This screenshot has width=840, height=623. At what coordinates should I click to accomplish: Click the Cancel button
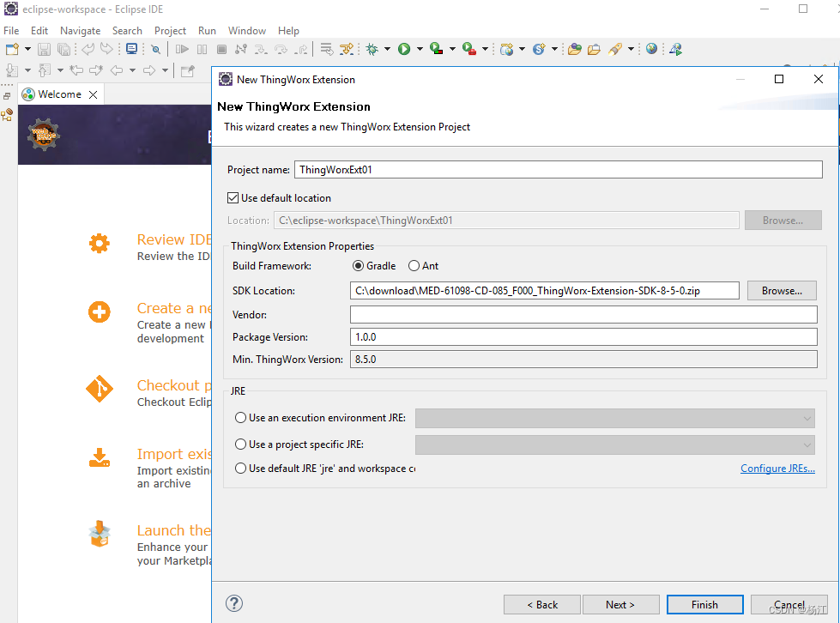[789, 604]
